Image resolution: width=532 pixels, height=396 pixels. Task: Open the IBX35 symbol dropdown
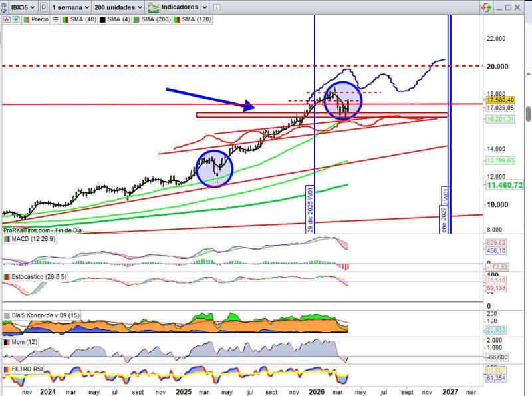[21, 7]
